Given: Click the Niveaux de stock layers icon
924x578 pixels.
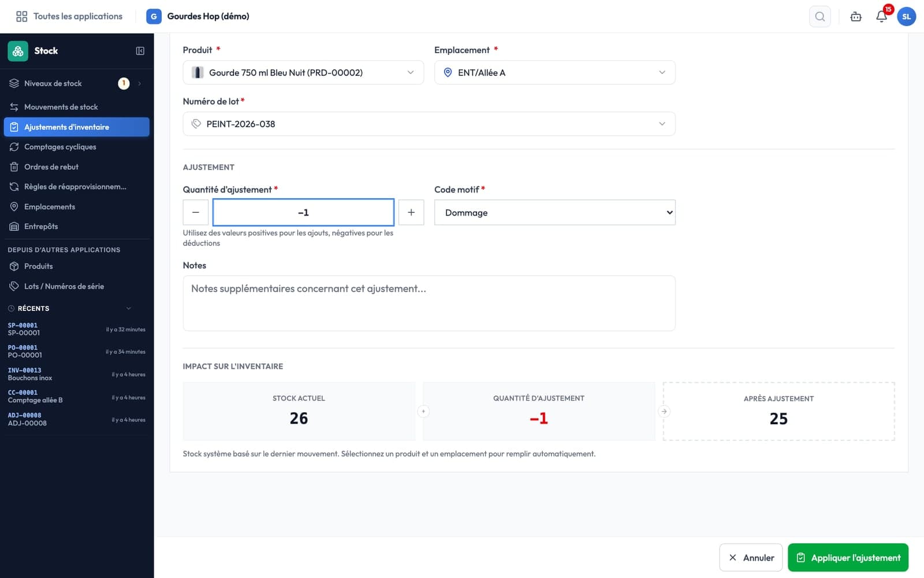Looking at the screenshot, I should (x=14, y=83).
